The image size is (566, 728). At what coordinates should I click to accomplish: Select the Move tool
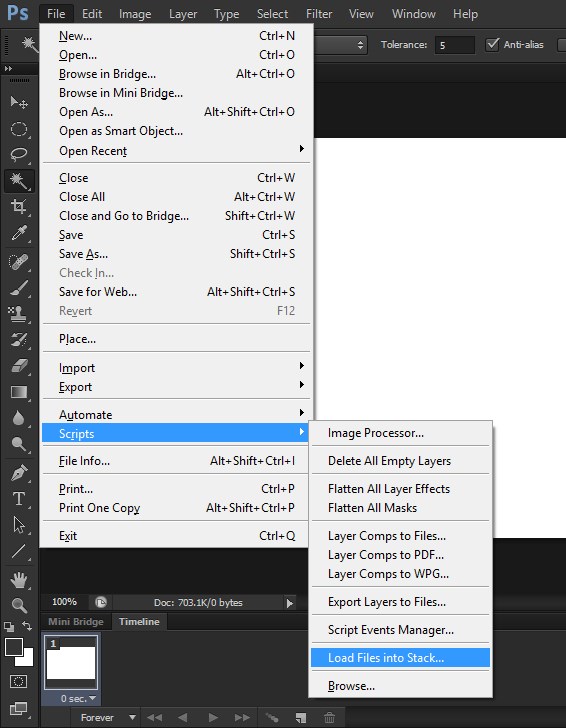19,102
